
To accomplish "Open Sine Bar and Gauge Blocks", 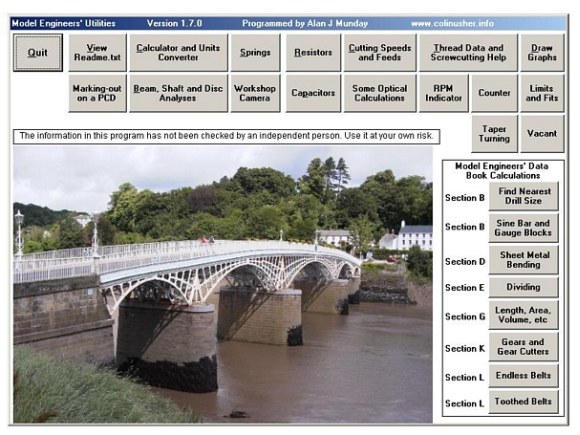I will tap(523, 228).
